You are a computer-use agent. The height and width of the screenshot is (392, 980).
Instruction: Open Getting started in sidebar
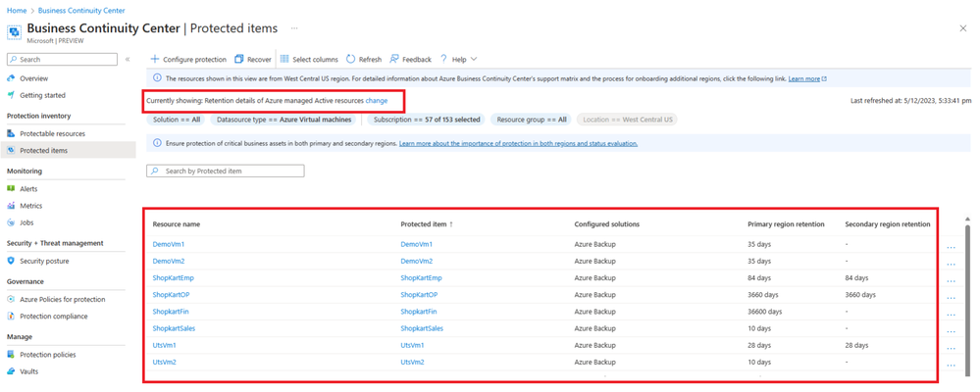[x=42, y=95]
